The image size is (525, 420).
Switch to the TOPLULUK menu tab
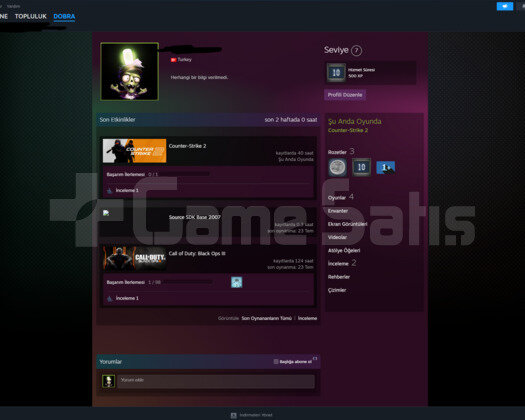[30, 16]
